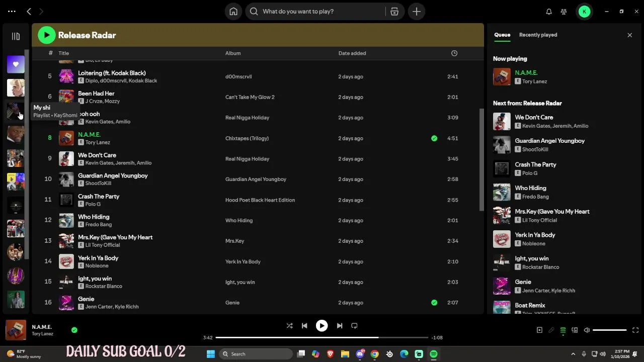Click the Browse icon in search bar
The image size is (644, 362).
tap(394, 11)
